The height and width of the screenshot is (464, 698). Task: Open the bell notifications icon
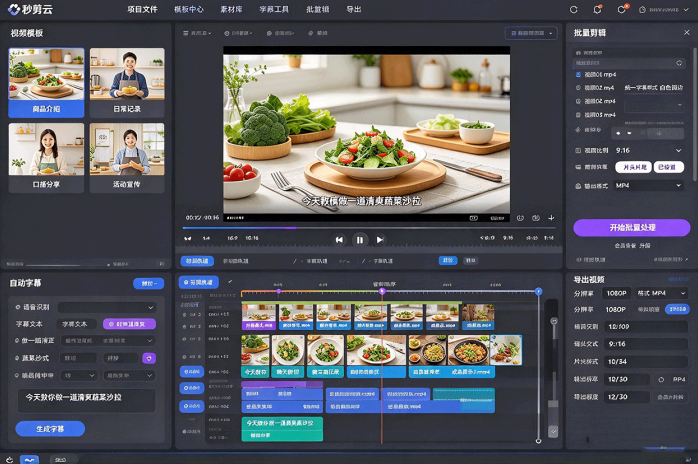(597, 9)
